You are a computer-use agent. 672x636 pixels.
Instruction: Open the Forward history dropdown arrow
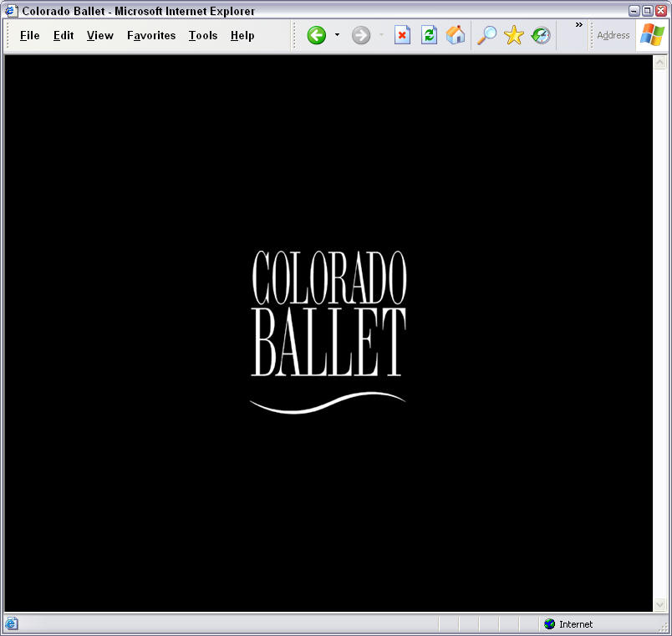click(381, 35)
